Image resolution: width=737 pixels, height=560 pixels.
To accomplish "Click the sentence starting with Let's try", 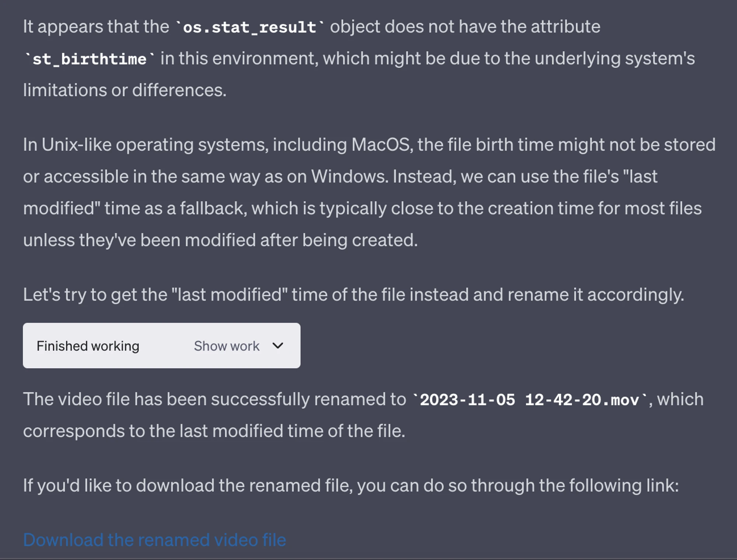I will coord(353,295).
